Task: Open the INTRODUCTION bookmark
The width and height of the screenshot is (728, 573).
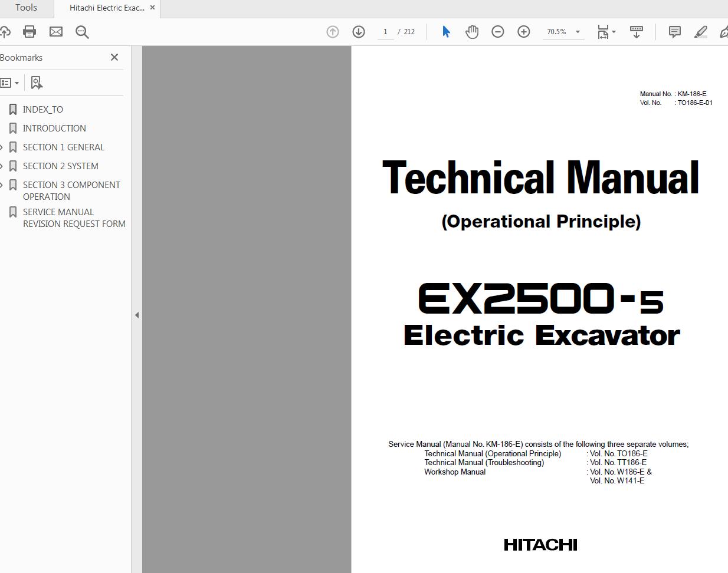Action: [54, 128]
